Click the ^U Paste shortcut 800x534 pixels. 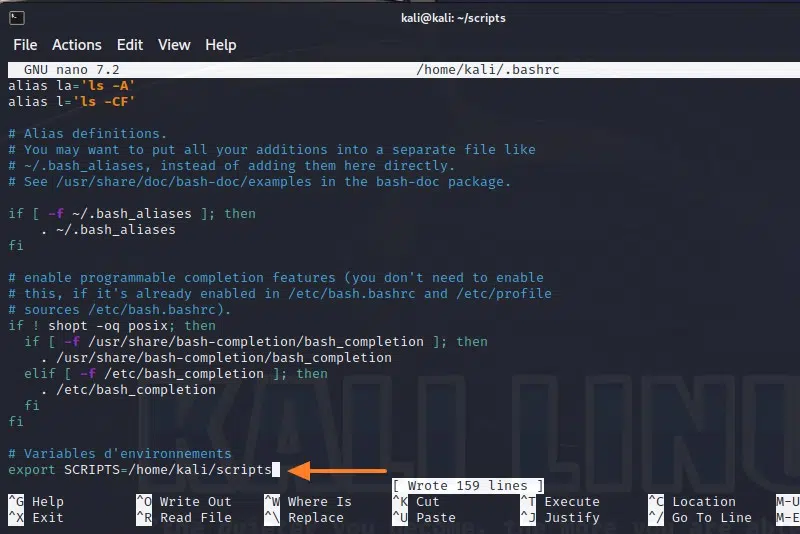pyautogui.click(x=424, y=518)
